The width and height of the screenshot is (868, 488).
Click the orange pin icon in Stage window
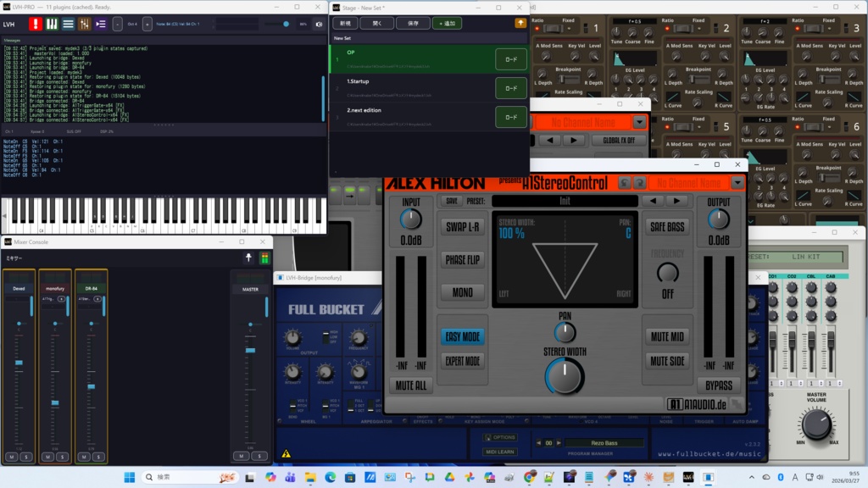click(x=520, y=23)
